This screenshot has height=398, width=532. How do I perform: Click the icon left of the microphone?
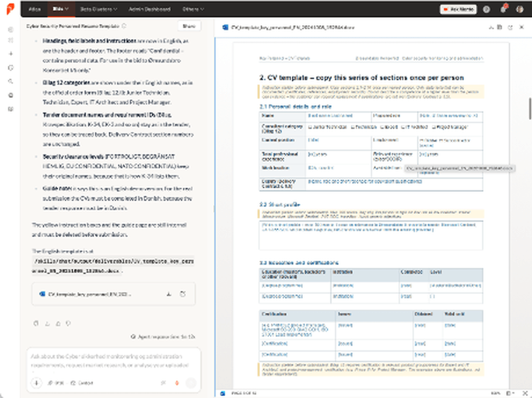point(163,383)
